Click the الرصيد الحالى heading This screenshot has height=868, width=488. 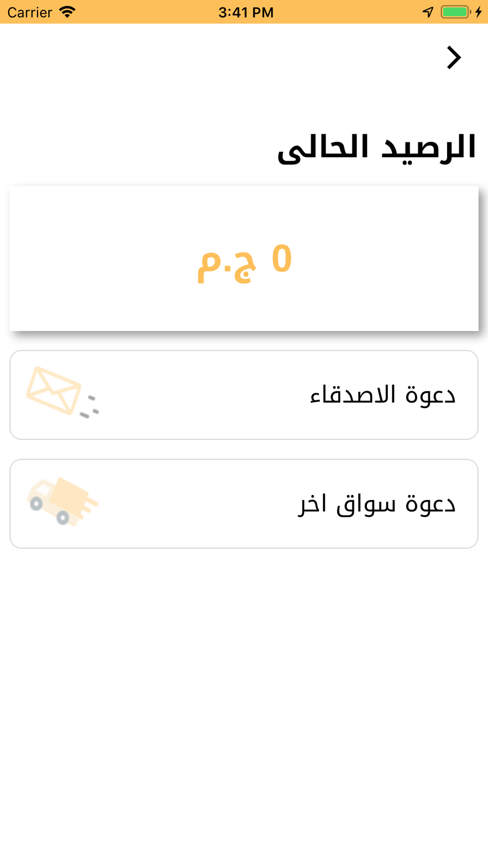376,147
